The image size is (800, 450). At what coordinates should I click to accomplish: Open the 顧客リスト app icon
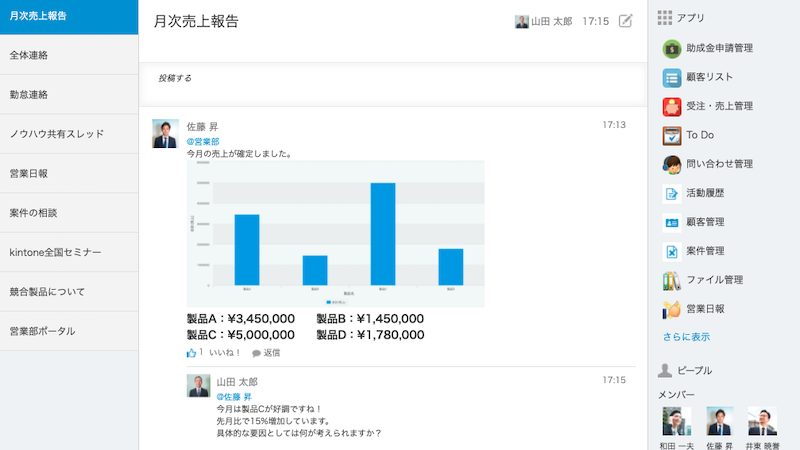click(x=671, y=77)
